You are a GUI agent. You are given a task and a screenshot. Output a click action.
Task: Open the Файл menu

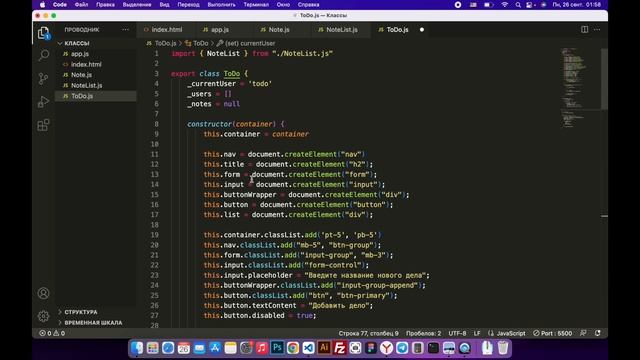click(x=81, y=5)
